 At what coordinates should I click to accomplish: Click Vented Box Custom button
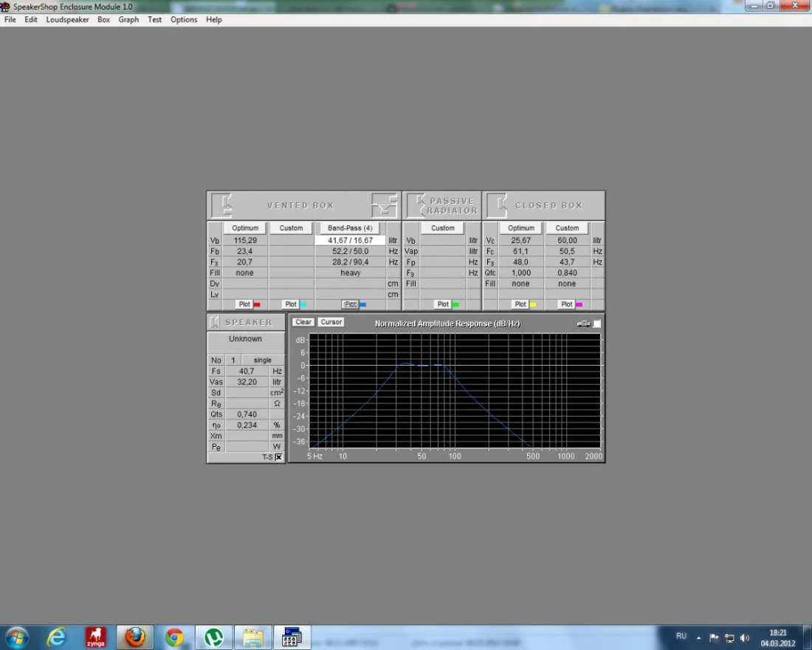tap(291, 228)
